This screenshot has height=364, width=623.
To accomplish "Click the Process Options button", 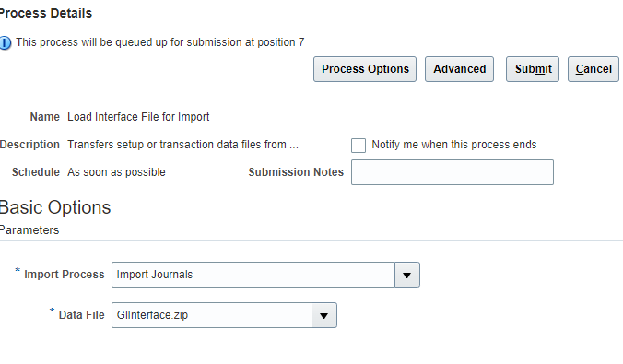I will [x=365, y=69].
